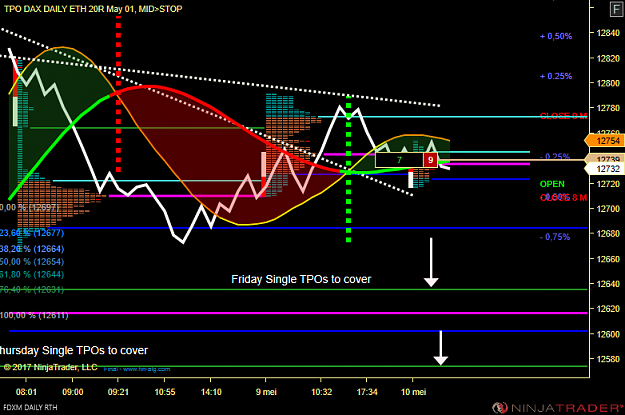The height and width of the screenshot is (415, 625).
Task: Click the 12700 price axis label
Action: pos(608,208)
